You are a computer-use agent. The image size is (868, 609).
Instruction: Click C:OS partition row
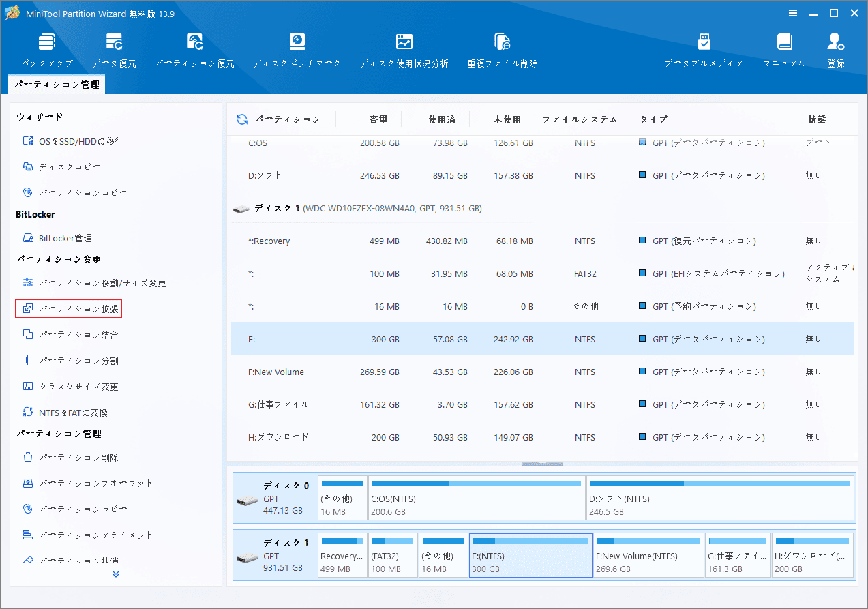pos(542,144)
